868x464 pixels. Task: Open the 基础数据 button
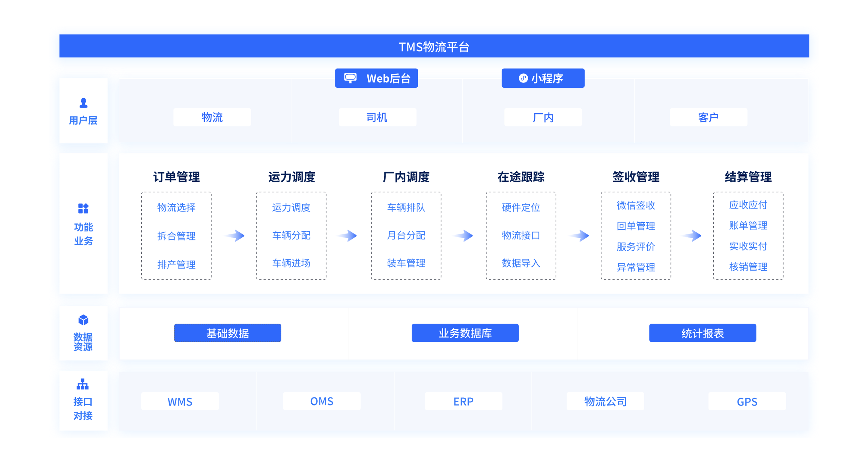pos(228,333)
